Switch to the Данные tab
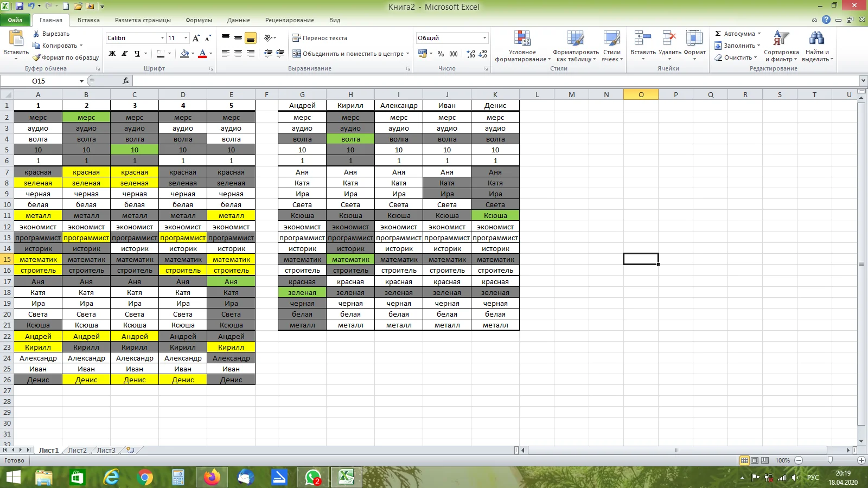 (x=239, y=20)
